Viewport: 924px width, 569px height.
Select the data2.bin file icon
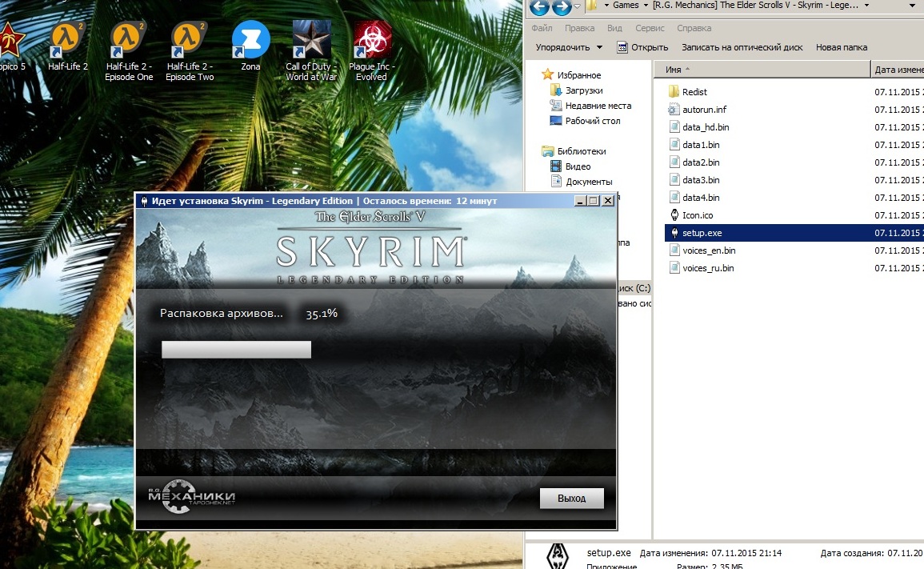pyautogui.click(x=674, y=162)
